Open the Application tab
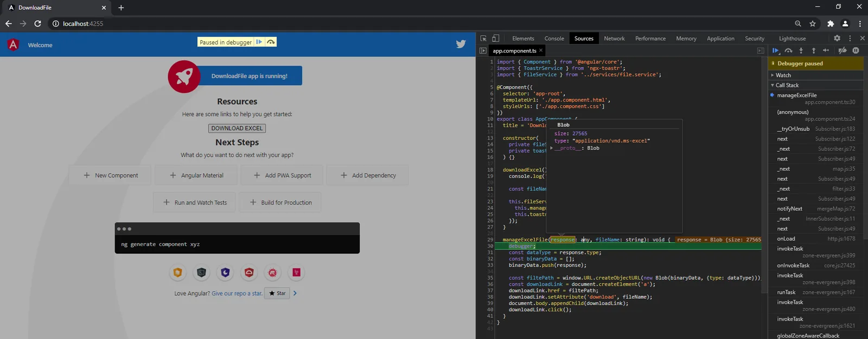 (720, 39)
